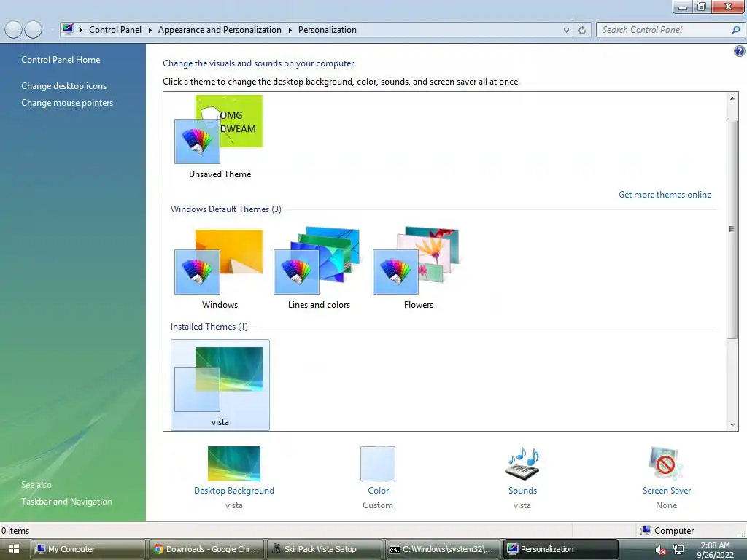The height and width of the screenshot is (560, 747).
Task: Click the Sounds link text
Action: point(522,491)
